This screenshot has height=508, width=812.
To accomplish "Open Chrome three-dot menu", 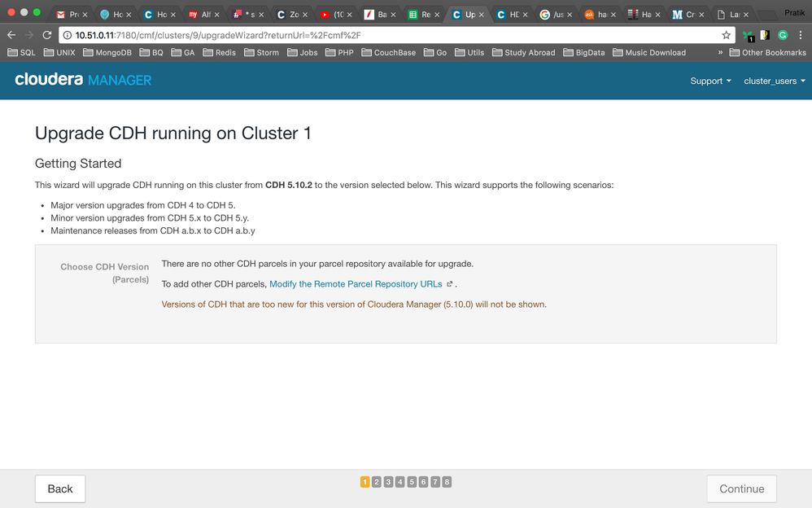I will pos(801,35).
